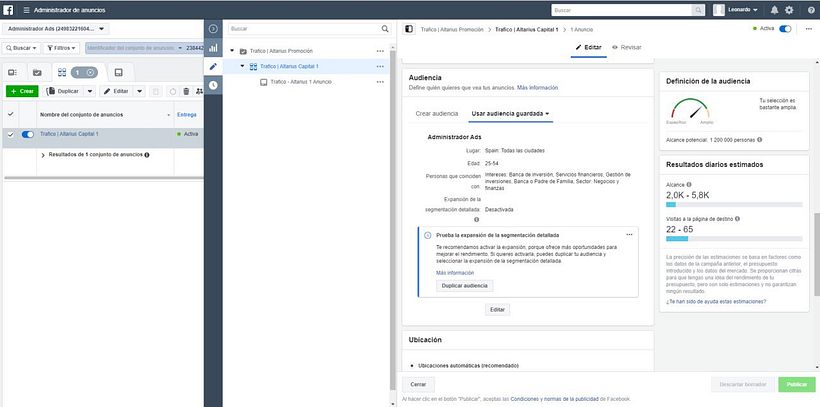The image size is (820, 407).
Task: Collapse the side panel with the arrow icon
Action: click(213, 29)
